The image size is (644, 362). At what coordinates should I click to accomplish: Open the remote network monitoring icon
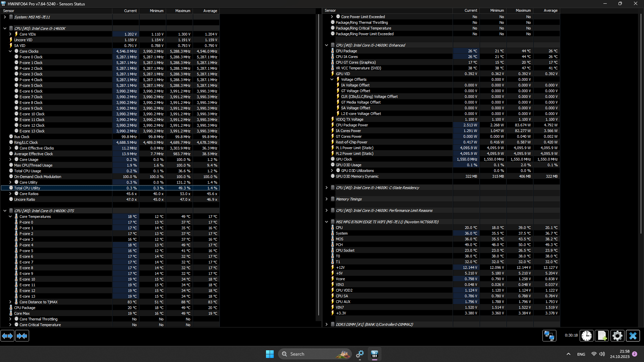point(549,336)
